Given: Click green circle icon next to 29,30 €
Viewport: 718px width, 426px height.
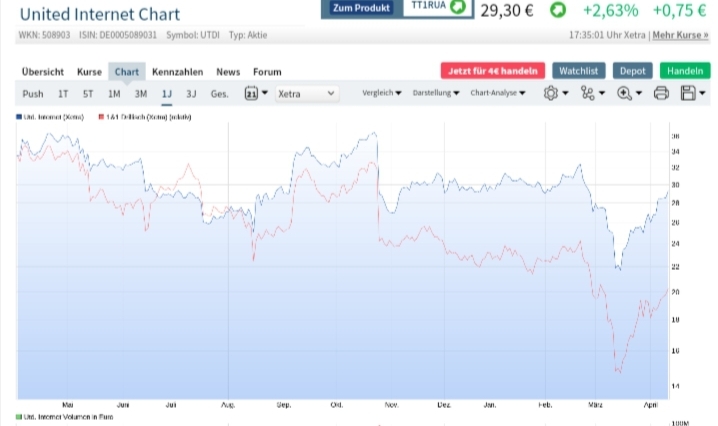Looking at the screenshot, I should [558, 10].
